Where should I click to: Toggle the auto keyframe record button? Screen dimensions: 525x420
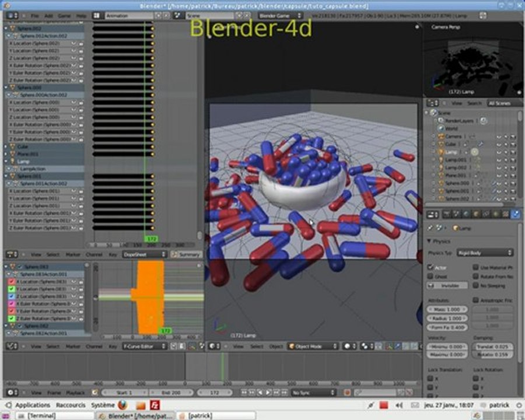[347, 392]
